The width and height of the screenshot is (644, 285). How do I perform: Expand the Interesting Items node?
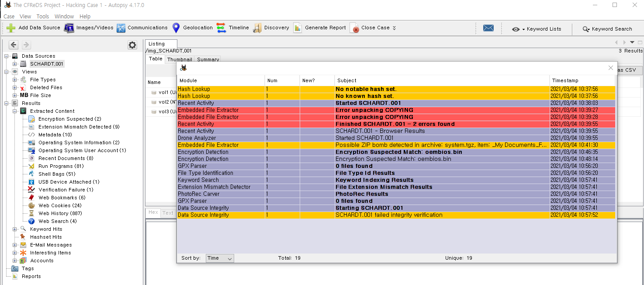pos(15,253)
